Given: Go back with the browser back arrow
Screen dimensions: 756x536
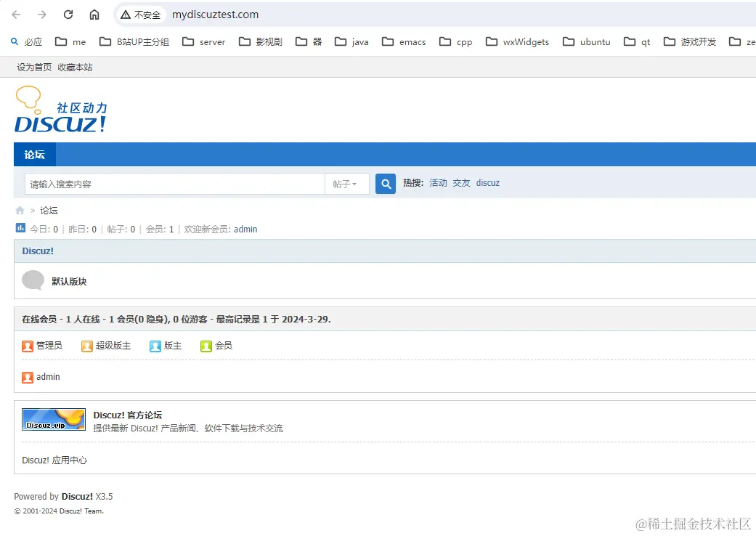Looking at the screenshot, I should click(x=17, y=15).
